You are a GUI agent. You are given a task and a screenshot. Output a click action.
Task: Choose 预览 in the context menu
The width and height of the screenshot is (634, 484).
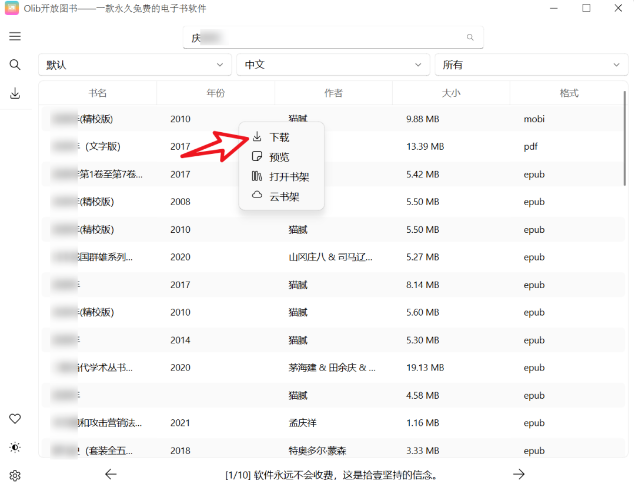click(279, 157)
